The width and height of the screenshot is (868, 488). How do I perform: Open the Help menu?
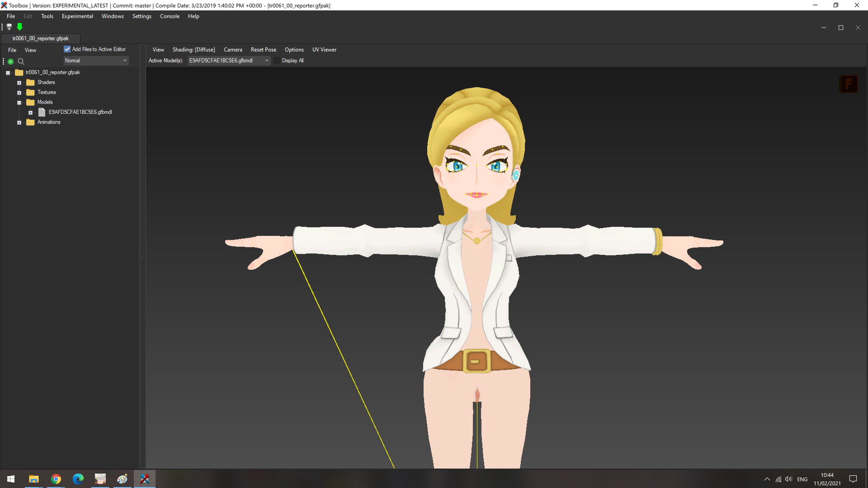[193, 16]
